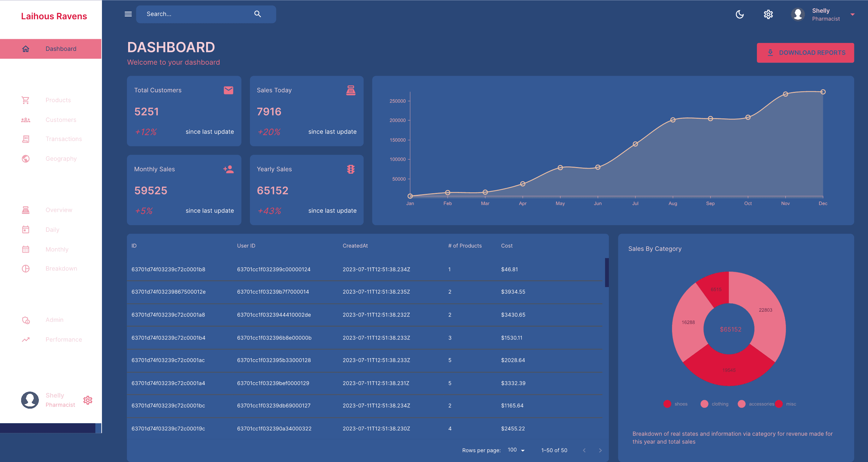Image resolution: width=868 pixels, height=462 pixels.
Task: Select the Overview menu item
Action: (x=51, y=210)
